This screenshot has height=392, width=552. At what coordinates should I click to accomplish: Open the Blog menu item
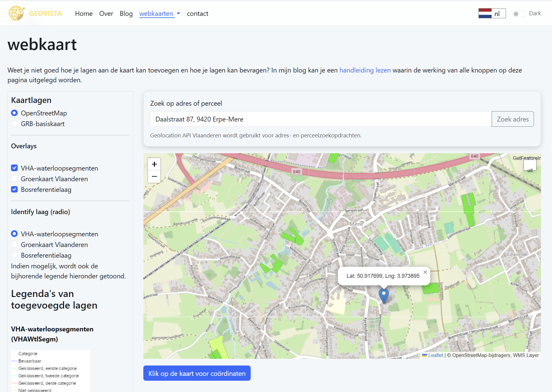point(126,13)
